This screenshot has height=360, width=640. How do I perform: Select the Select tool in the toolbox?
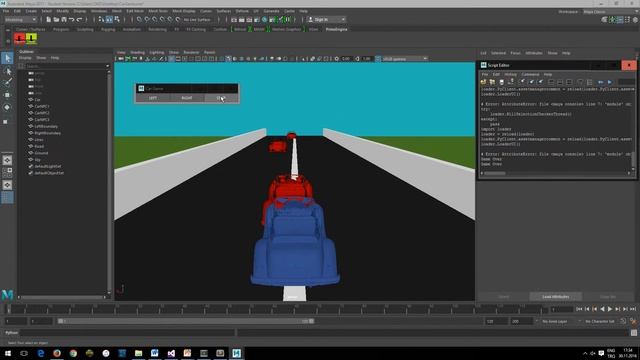click(x=7, y=58)
